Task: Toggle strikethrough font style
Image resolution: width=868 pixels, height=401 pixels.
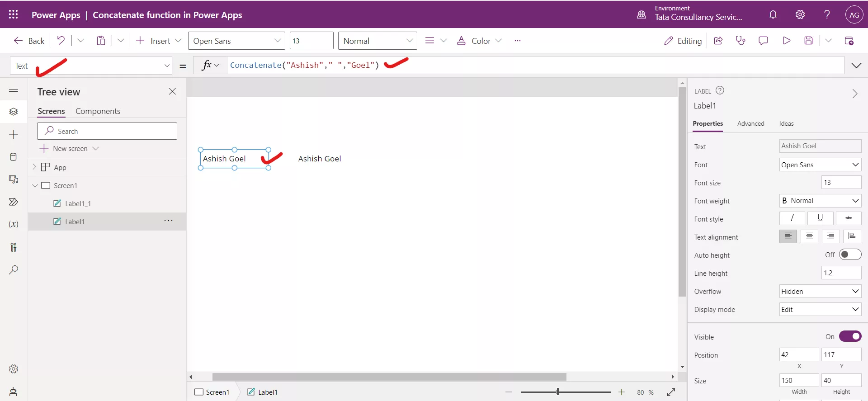Action: click(x=849, y=218)
